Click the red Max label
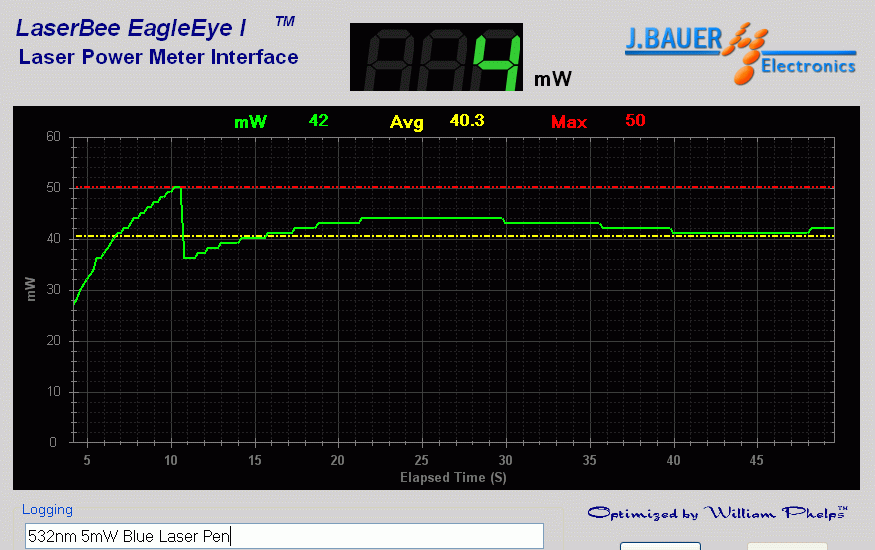This screenshot has height=550, width=875. pos(569,122)
